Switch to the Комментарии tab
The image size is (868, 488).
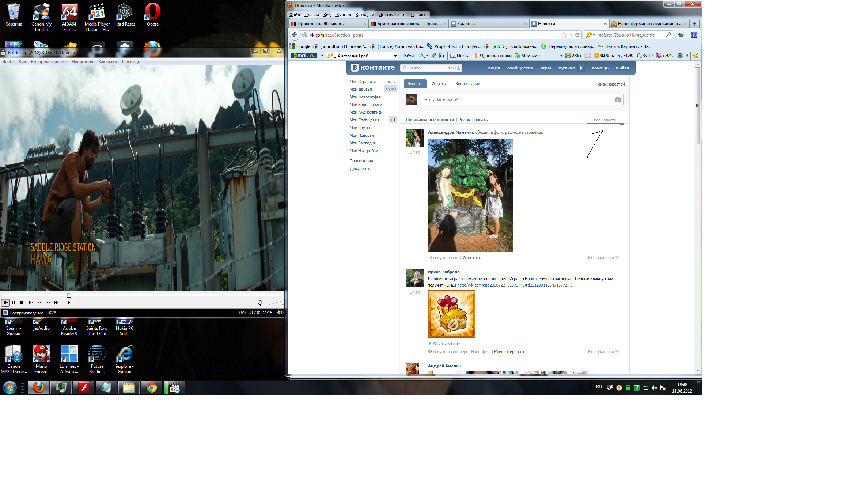pyautogui.click(x=467, y=84)
